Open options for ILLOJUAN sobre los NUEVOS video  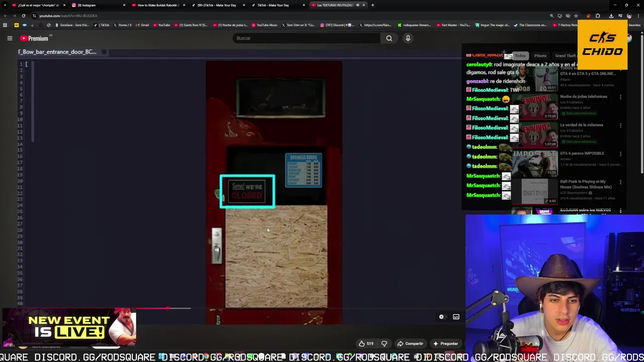coord(620,211)
